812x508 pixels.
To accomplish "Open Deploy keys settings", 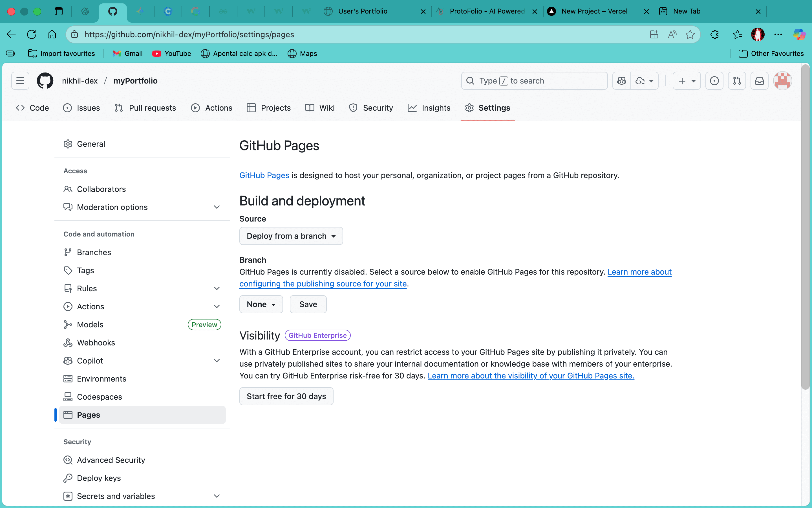I will point(142,478).
